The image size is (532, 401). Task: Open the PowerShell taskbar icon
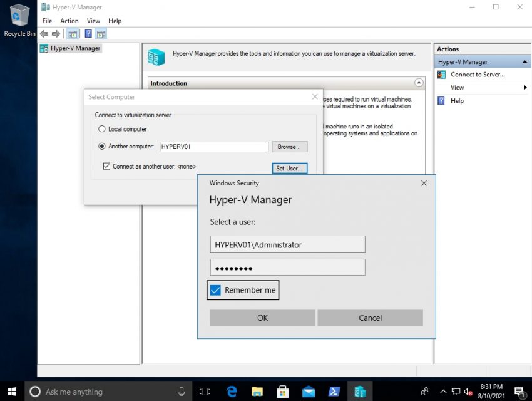[334, 392]
